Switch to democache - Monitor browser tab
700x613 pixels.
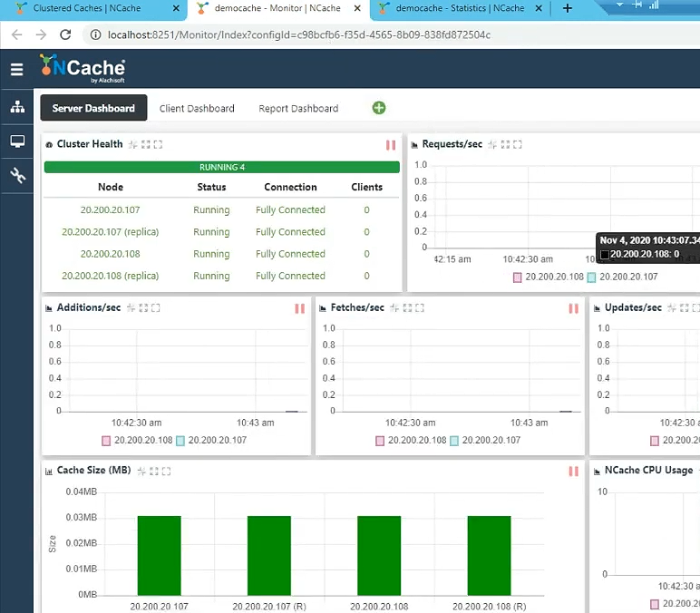coord(277,8)
